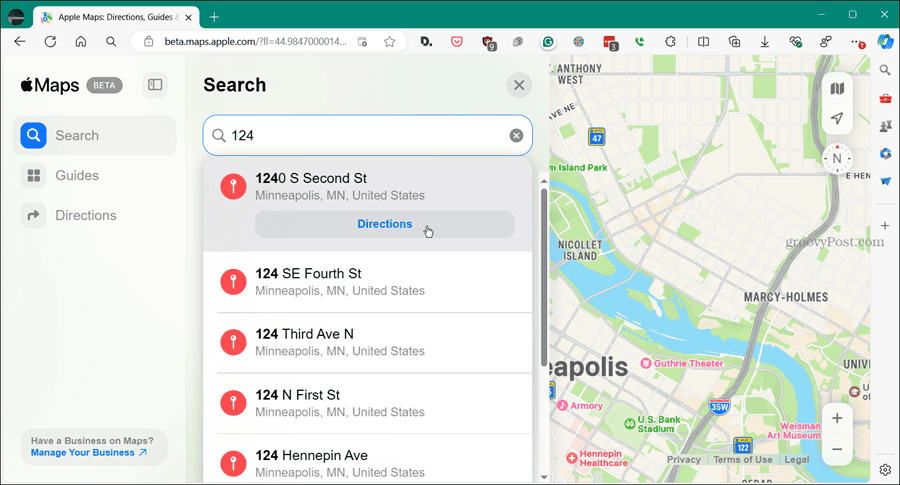The image size is (900, 485).
Task: Open browser downloads icon
Action: click(765, 41)
